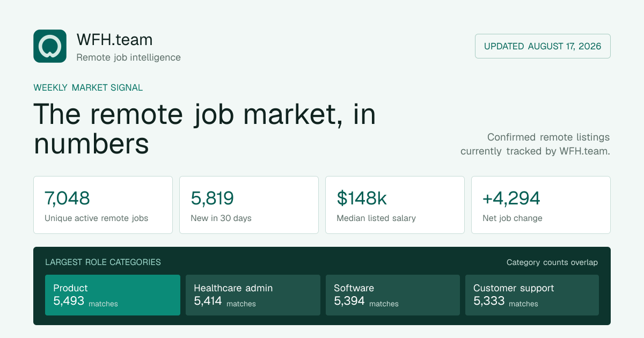Click the WFH.team logo icon

tap(50, 46)
